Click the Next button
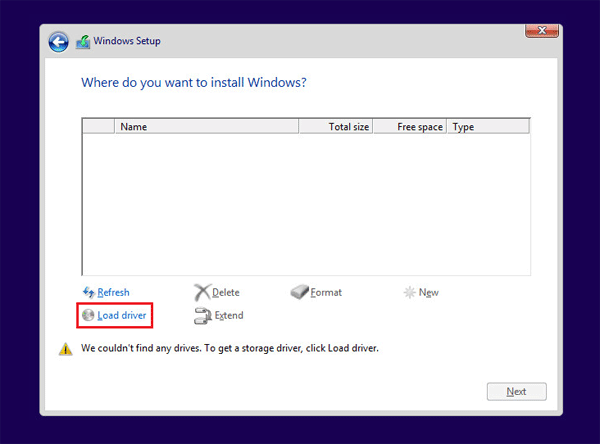 [x=517, y=392]
